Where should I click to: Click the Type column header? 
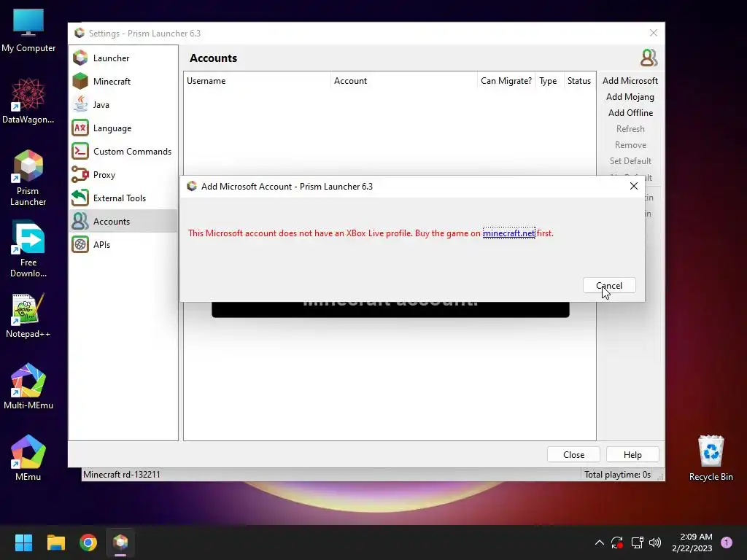point(549,81)
